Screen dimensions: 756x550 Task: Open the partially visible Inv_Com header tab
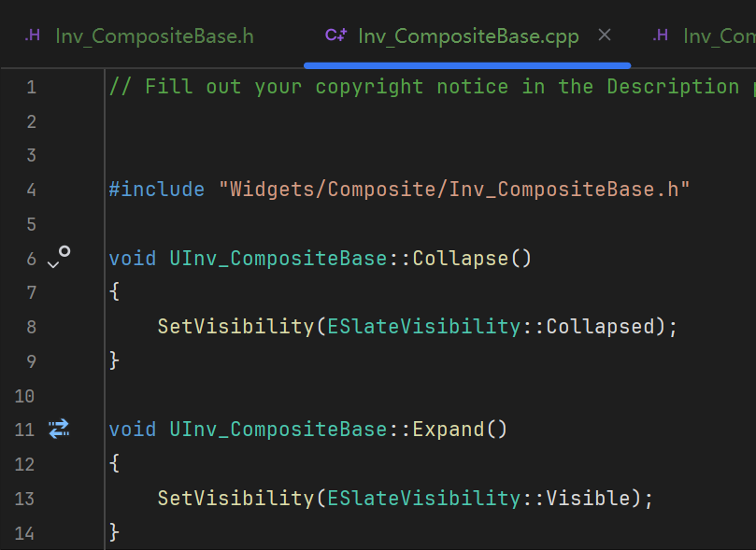click(x=703, y=36)
